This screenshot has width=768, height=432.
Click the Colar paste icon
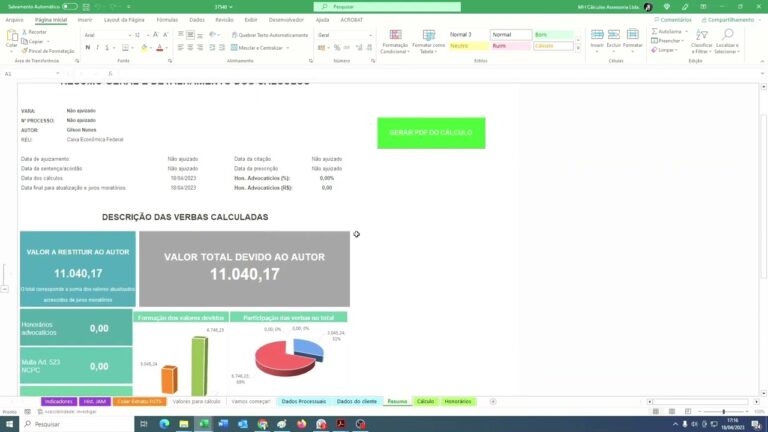[x=12, y=36]
